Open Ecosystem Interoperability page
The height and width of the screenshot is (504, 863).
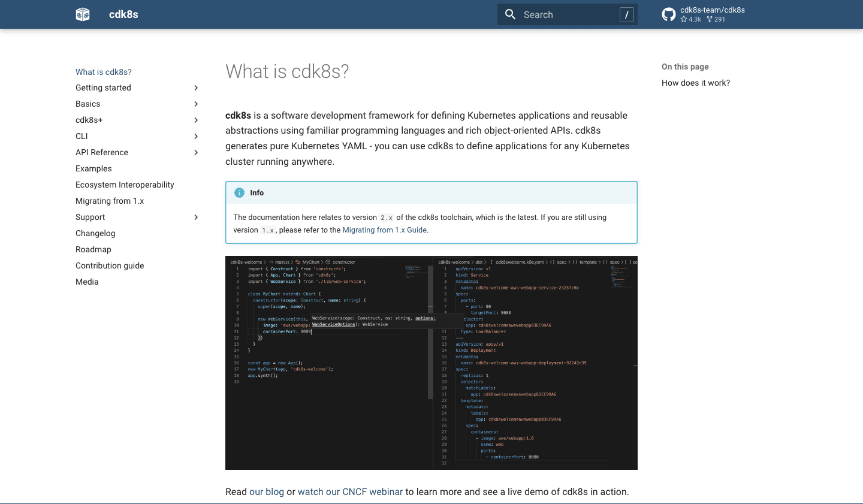(125, 185)
